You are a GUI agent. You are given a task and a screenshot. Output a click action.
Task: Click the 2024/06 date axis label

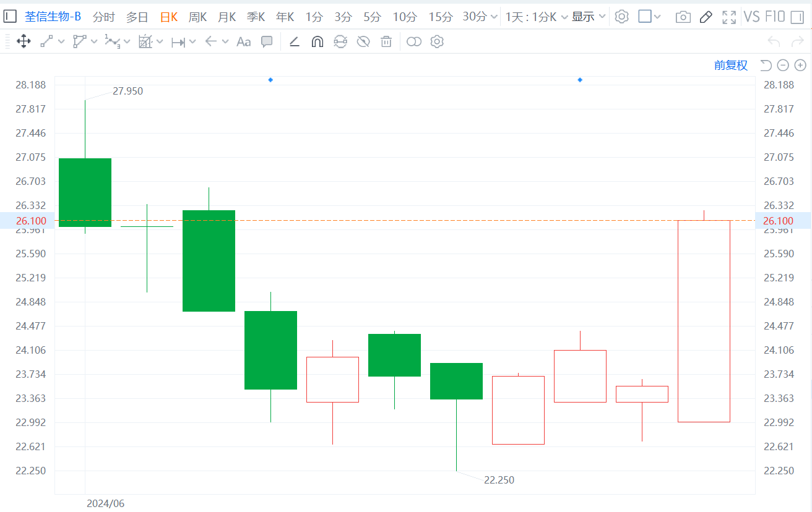105,503
